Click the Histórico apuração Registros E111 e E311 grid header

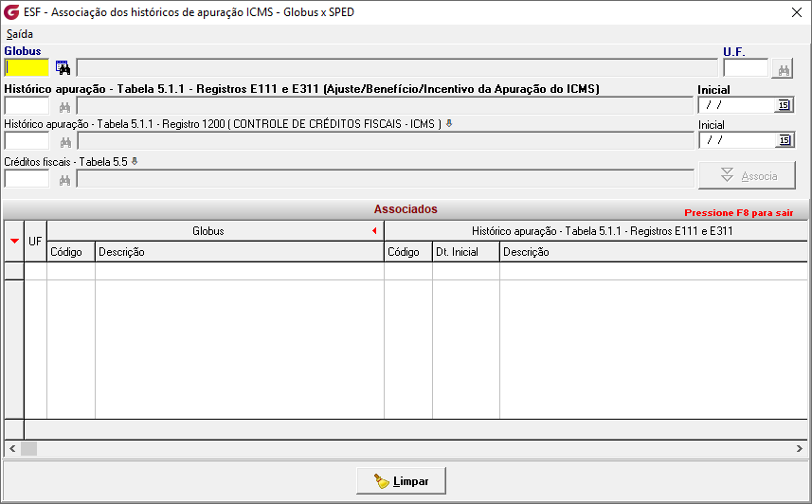[596, 231]
